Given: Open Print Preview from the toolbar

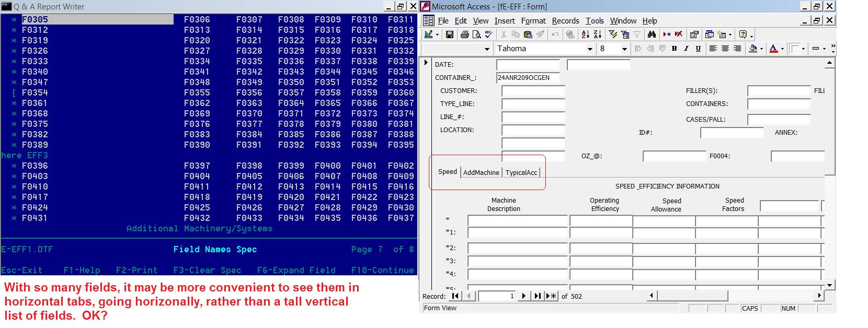Looking at the screenshot, I should point(476,34).
